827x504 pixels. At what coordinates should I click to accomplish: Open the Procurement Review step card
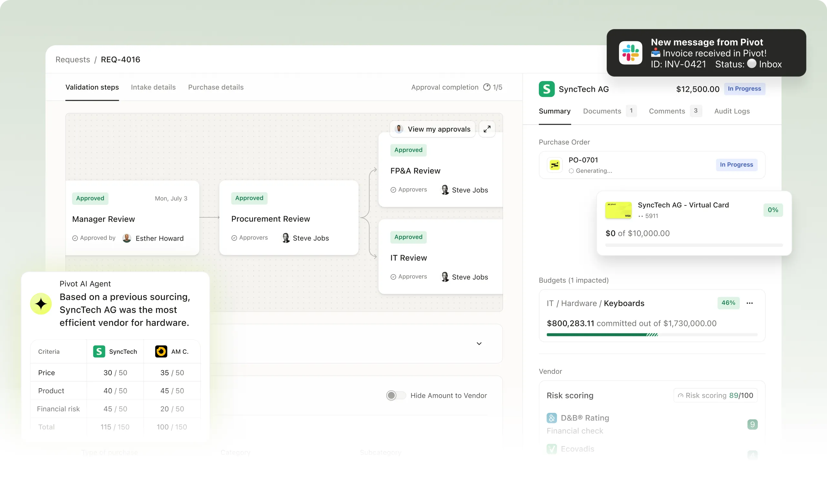[x=289, y=218]
